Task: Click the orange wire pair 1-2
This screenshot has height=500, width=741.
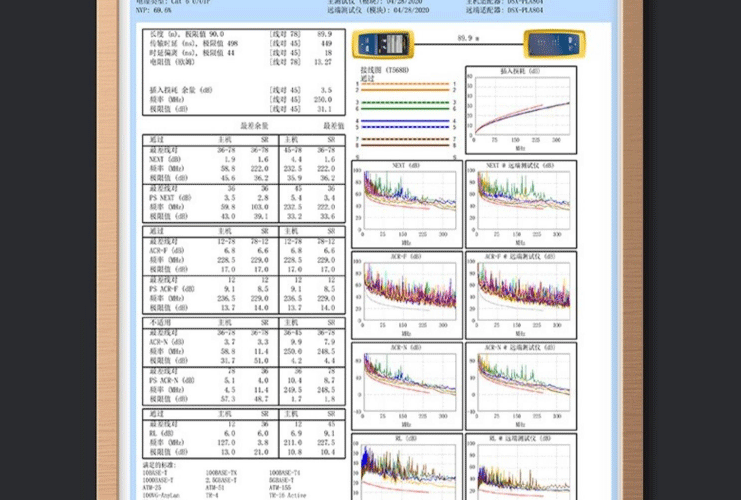Action: coord(405,87)
